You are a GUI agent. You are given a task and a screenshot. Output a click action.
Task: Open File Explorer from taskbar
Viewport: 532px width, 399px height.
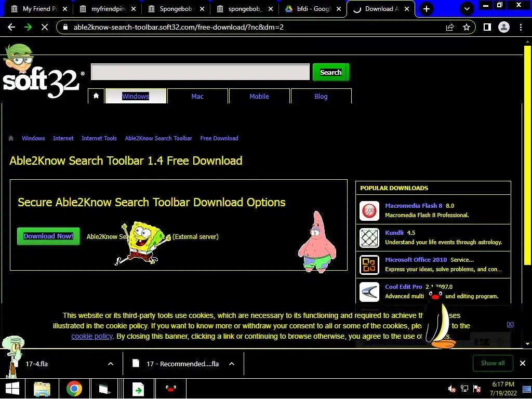click(x=42, y=389)
